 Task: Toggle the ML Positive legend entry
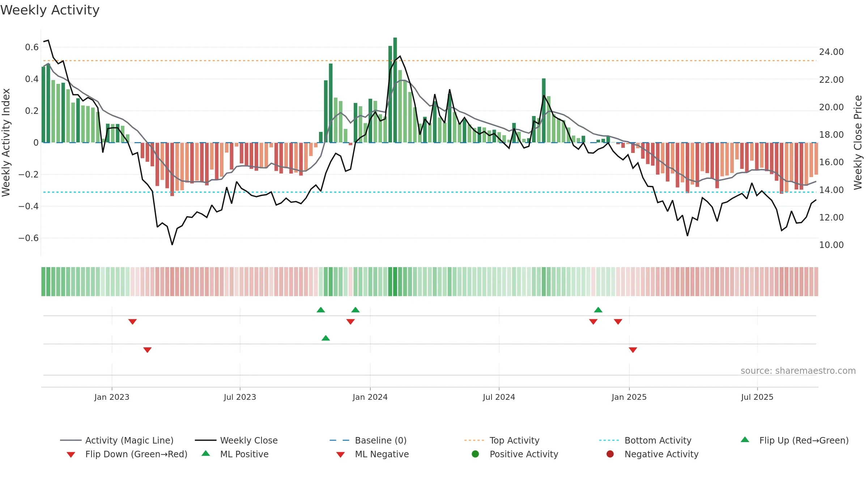(235, 454)
